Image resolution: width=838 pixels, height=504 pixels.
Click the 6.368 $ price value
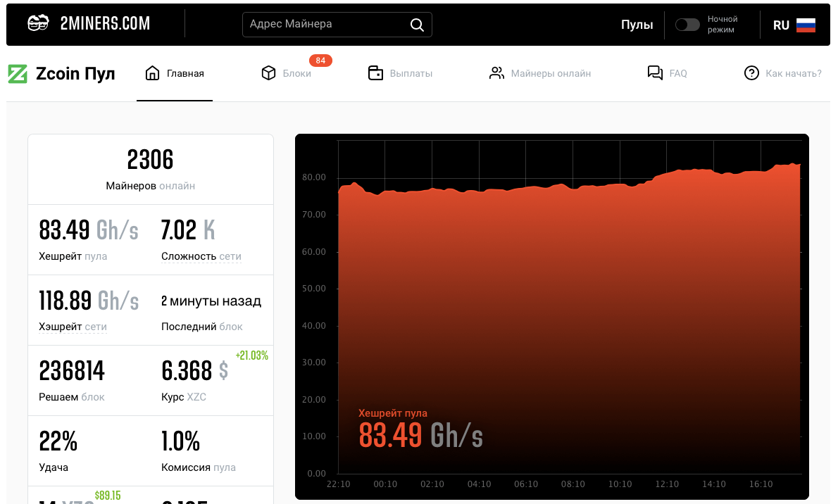tap(194, 371)
